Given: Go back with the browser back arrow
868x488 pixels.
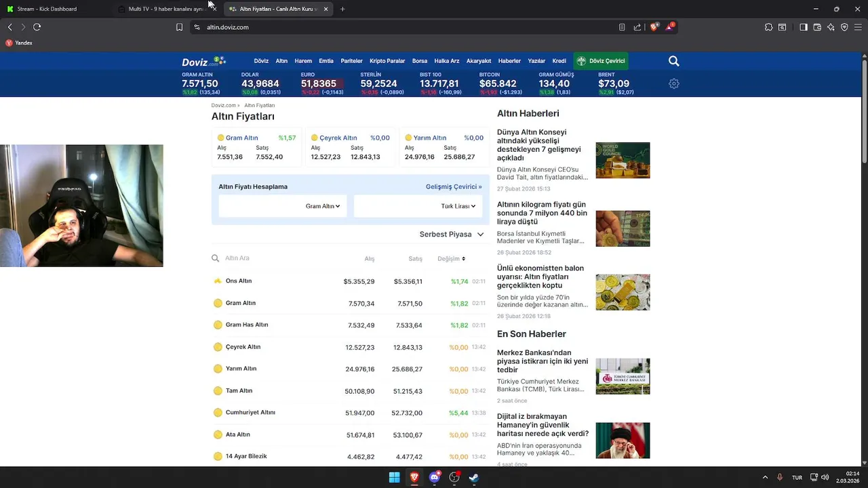Looking at the screenshot, I should [10, 27].
